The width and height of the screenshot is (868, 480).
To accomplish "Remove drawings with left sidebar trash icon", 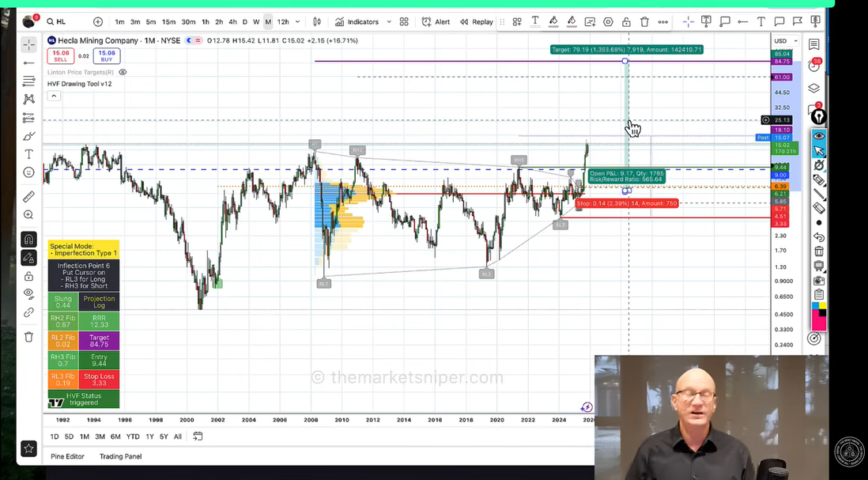I will coord(28,337).
